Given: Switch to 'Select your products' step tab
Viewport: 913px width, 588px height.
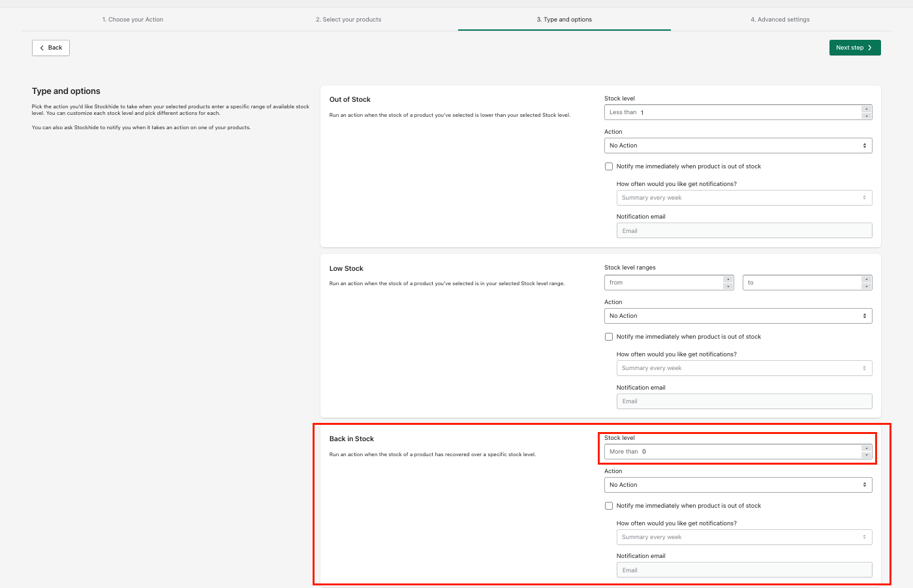Looking at the screenshot, I should 348,20.
